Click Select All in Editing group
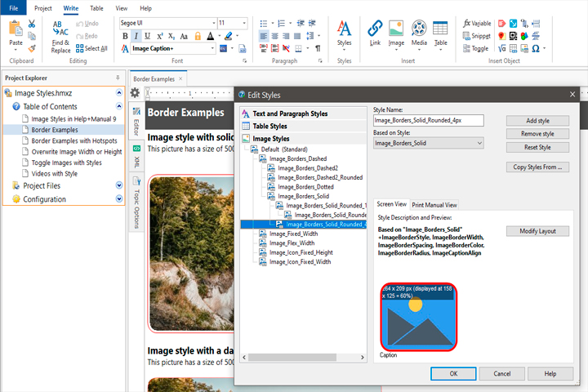Viewport: 588px width, 392px height. click(91, 48)
